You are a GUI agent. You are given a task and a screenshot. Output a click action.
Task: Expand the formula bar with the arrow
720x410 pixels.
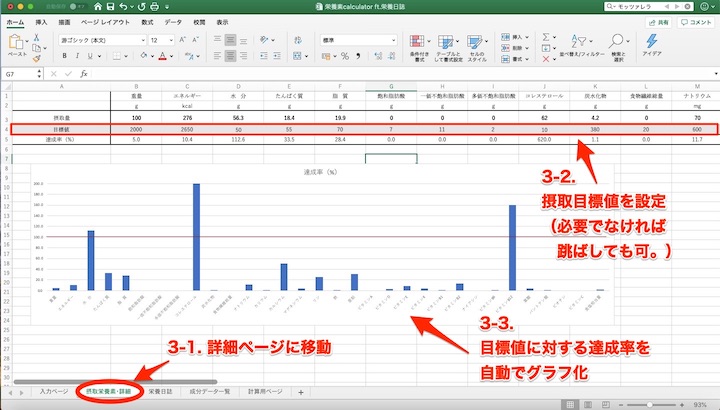[x=716, y=73]
